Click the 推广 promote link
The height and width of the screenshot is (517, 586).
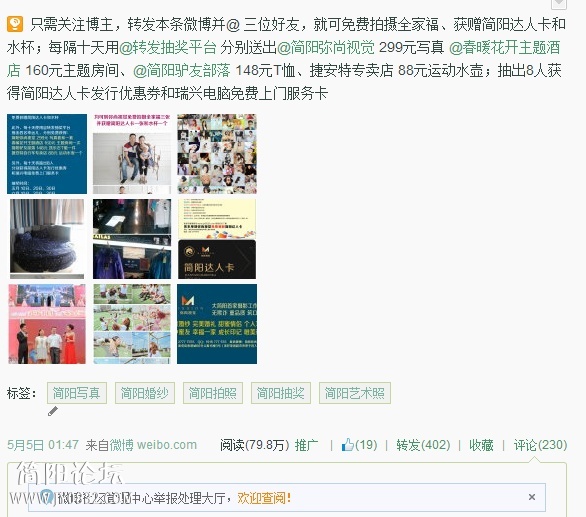coord(306,445)
